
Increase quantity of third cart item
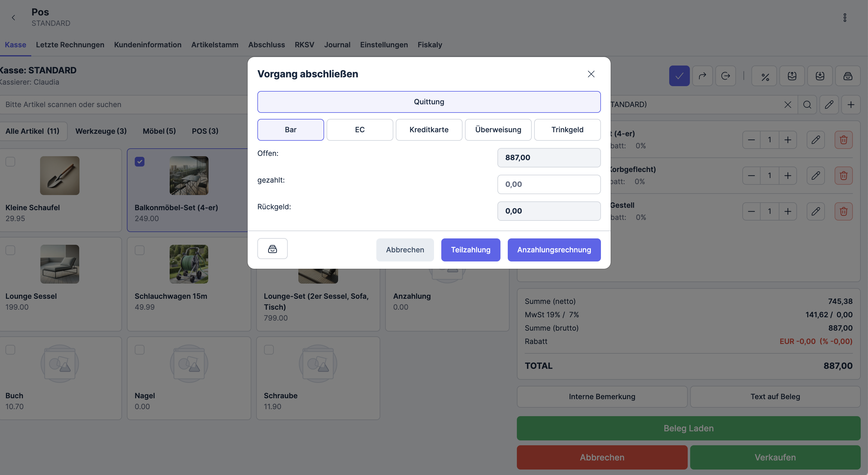[x=788, y=211]
